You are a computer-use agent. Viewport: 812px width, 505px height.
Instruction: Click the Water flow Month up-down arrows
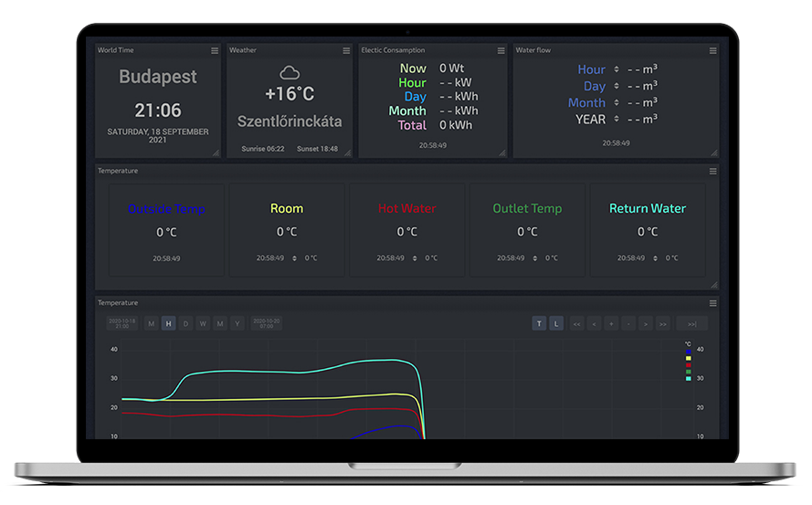[616, 103]
